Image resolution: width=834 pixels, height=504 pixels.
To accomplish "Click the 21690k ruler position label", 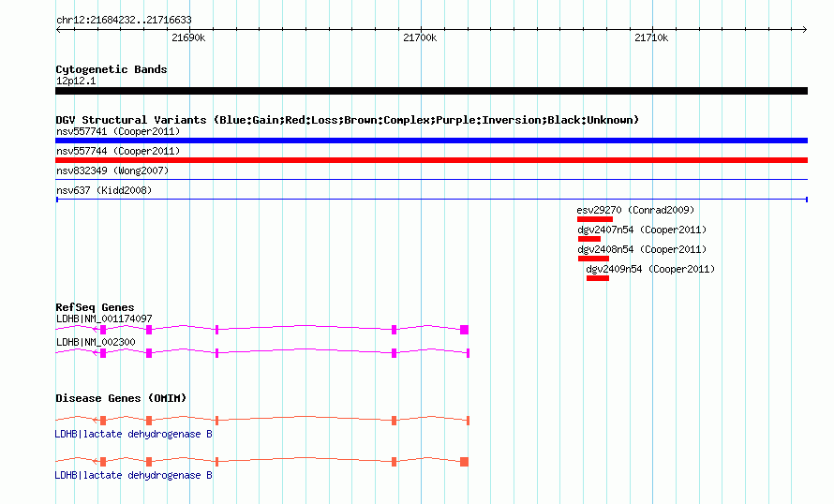I will pos(188,37).
